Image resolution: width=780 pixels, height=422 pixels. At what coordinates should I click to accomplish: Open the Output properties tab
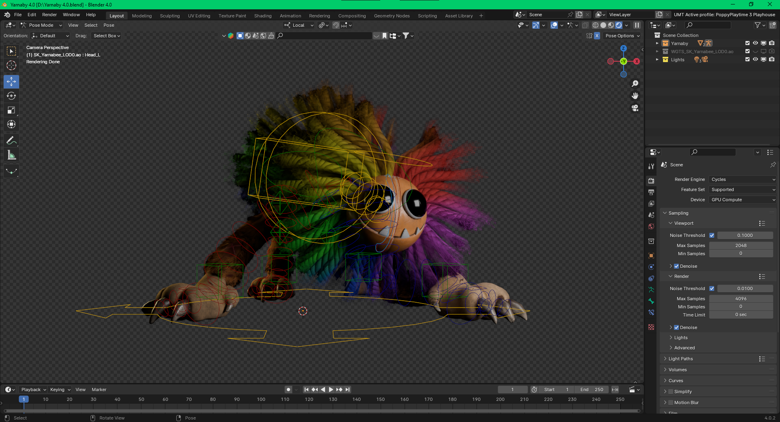[651, 192]
